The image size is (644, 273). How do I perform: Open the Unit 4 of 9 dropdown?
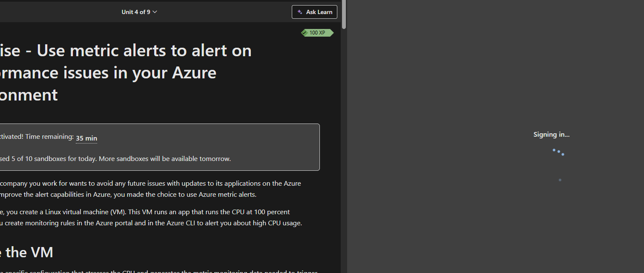coord(139,12)
